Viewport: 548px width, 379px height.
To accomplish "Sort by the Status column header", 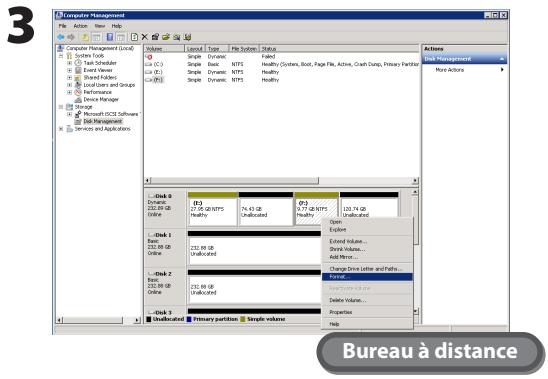I will [339, 49].
